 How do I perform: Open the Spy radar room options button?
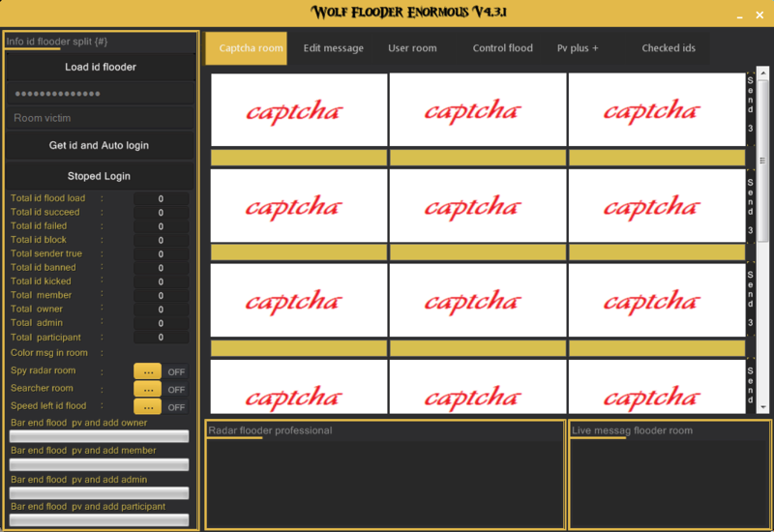pos(148,371)
